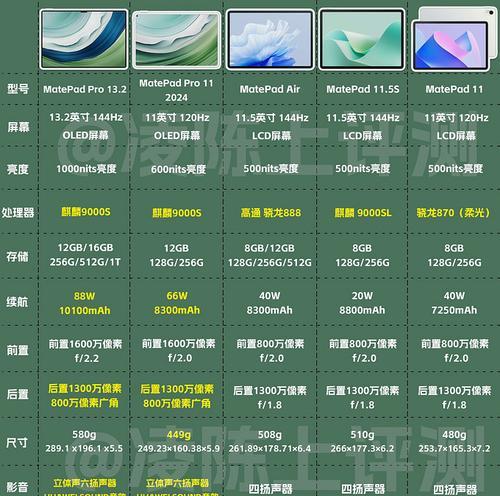Click MatePad 11.5S's '8GB 128G/256G' storage cell
The width and height of the screenshot is (500, 496).
pos(362,255)
